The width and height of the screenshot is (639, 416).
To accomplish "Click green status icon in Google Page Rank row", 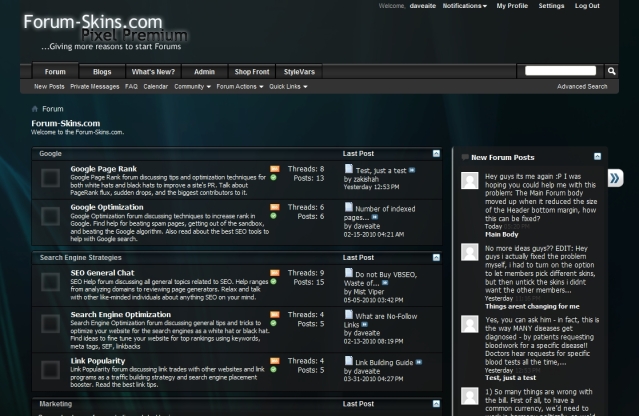I will 273,178.
